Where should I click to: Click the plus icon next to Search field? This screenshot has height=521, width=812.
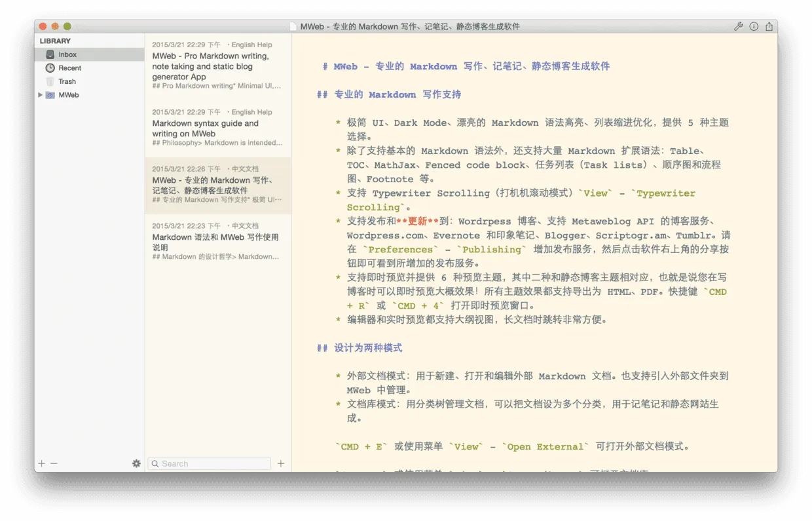281,463
